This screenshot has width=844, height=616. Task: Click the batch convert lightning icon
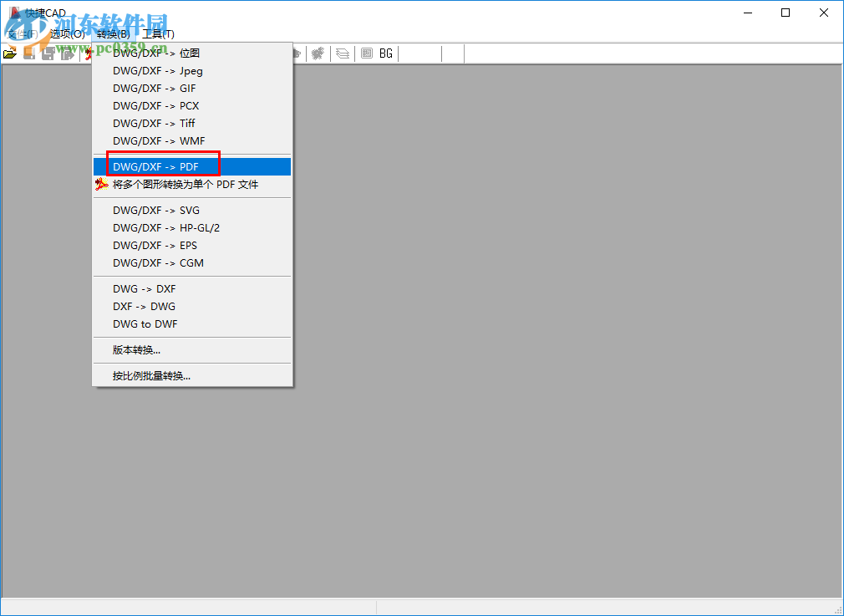click(x=87, y=53)
